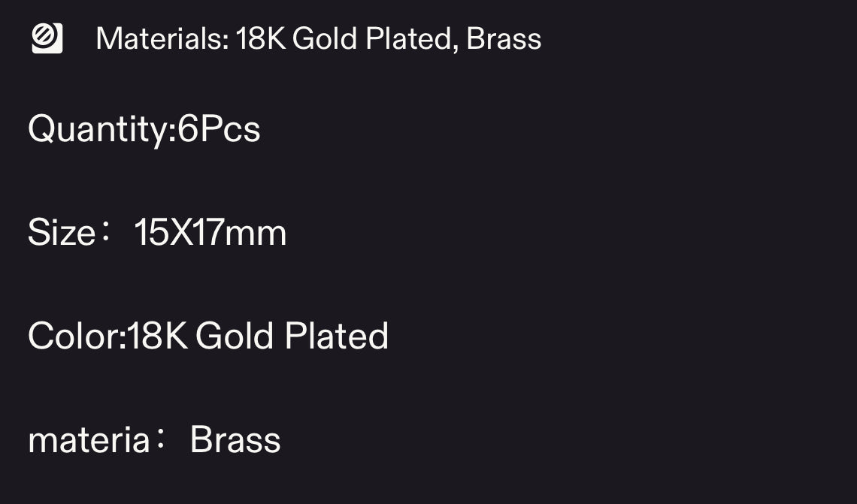
Task: Click the "Color" label
Action: [72, 337]
